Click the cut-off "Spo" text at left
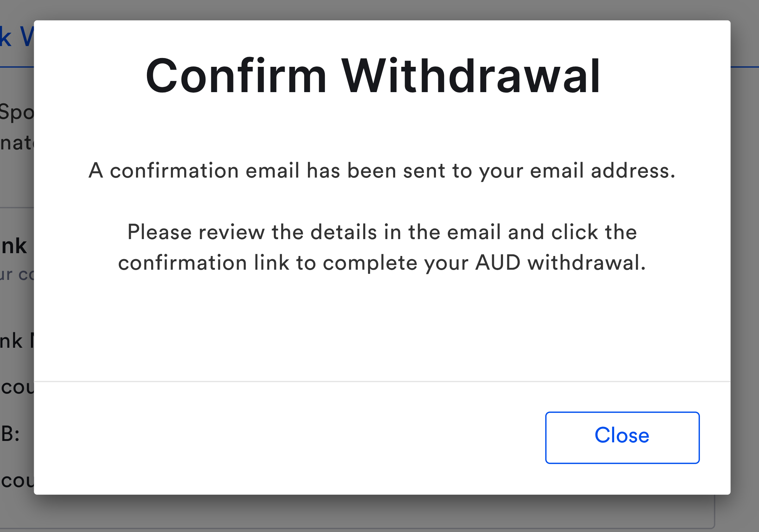759x532 pixels. [16, 113]
